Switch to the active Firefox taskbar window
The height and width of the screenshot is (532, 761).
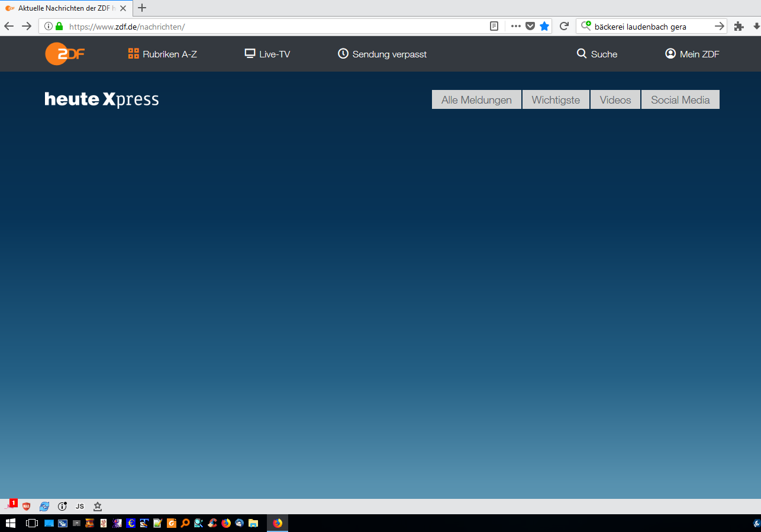278,523
